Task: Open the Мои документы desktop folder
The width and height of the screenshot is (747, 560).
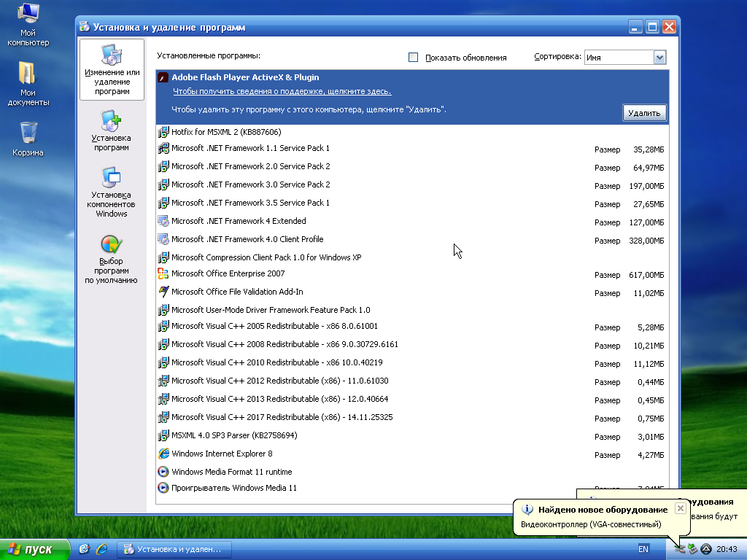Action: pyautogui.click(x=27, y=73)
